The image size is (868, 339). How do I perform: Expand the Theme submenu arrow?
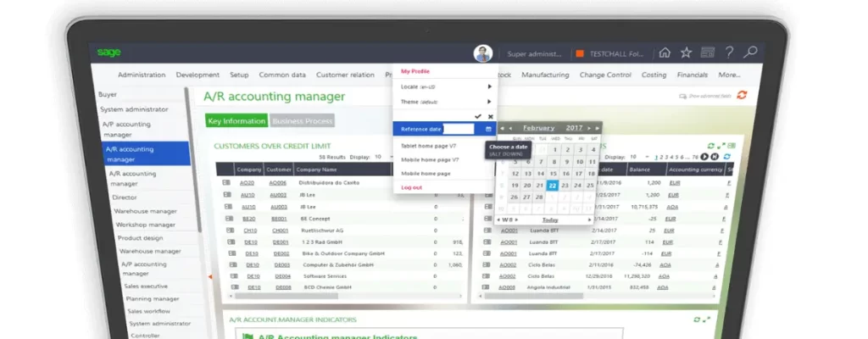(x=489, y=102)
